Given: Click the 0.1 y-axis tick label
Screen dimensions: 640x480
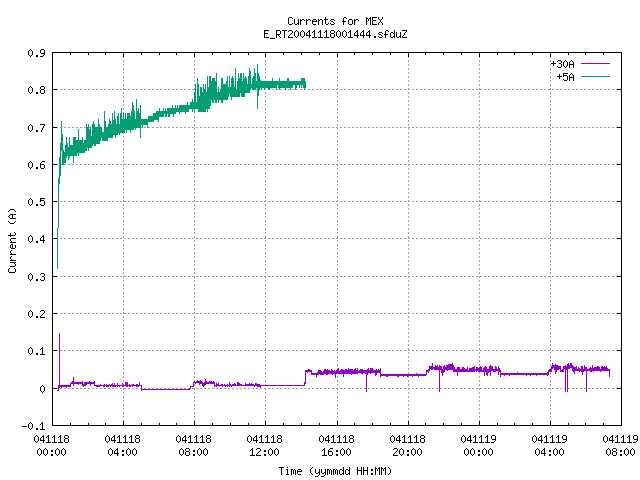Looking at the screenshot, I should 36,351.
